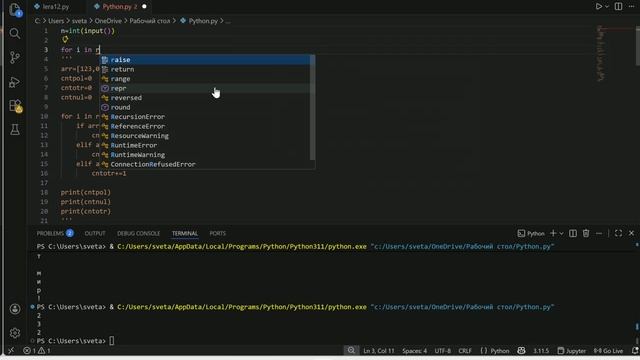Close the terminal panel
Image resolution: width=640 pixels, height=360 pixels.
pyautogui.click(x=631, y=233)
